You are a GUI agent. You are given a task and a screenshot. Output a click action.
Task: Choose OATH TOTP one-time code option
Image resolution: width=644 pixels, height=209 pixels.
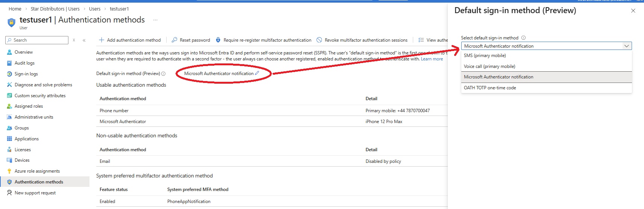(x=489, y=88)
